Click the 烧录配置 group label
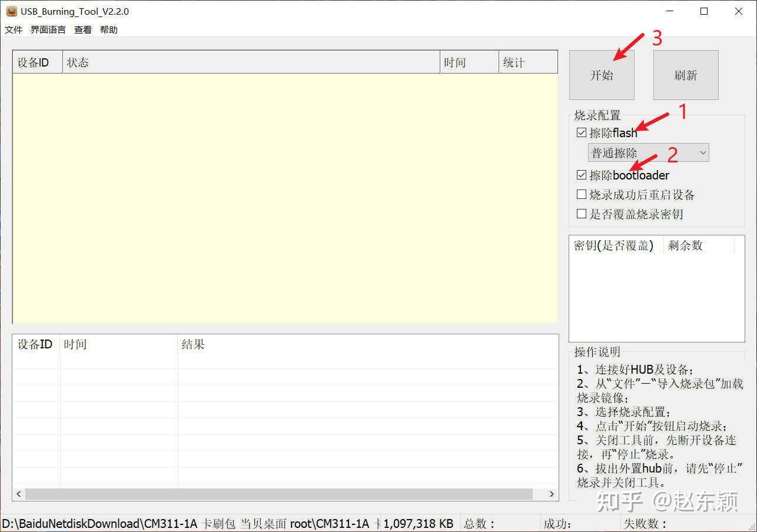 597,115
